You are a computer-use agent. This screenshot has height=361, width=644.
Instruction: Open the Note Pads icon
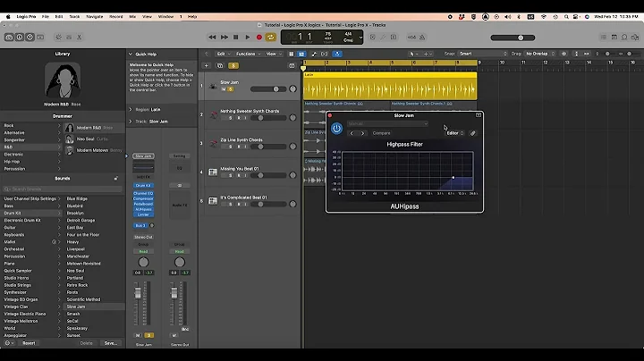pos(614,38)
